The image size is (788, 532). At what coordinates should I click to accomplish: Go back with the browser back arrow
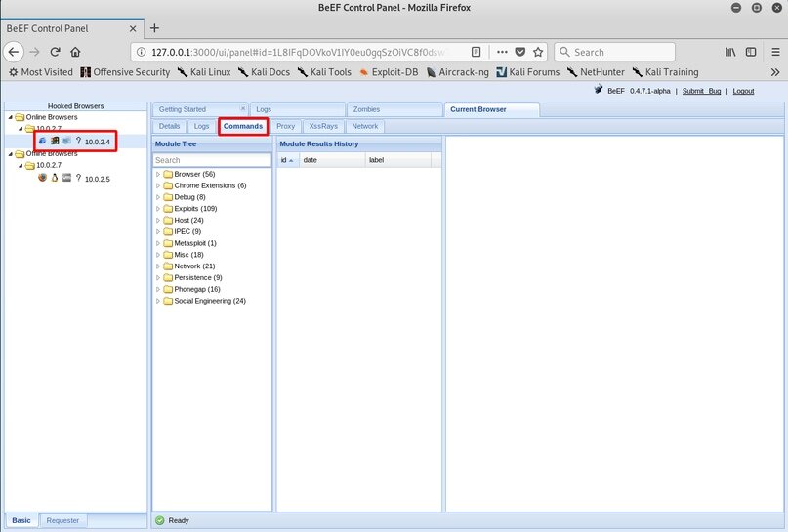pyautogui.click(x=14, y=52)
